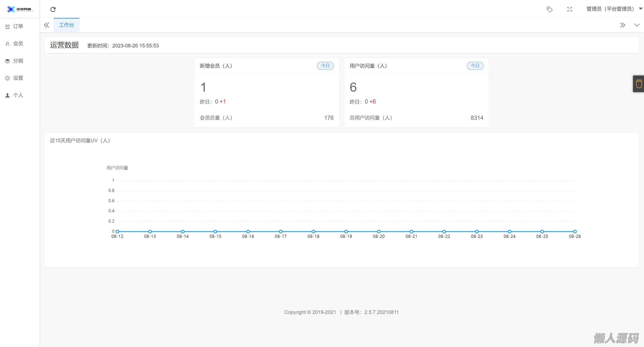
Task: Click the Xunruan Network logo
Action: click(x=20, y=9)
